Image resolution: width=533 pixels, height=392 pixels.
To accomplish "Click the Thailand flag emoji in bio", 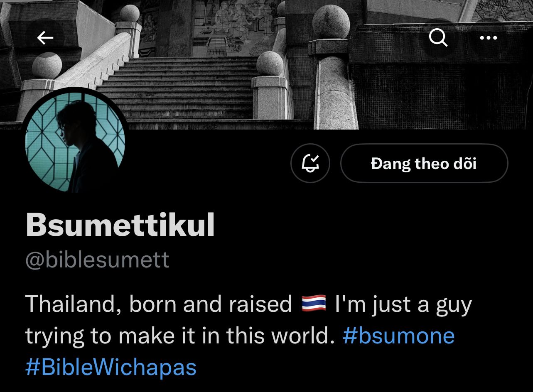I will click(314, 304).
